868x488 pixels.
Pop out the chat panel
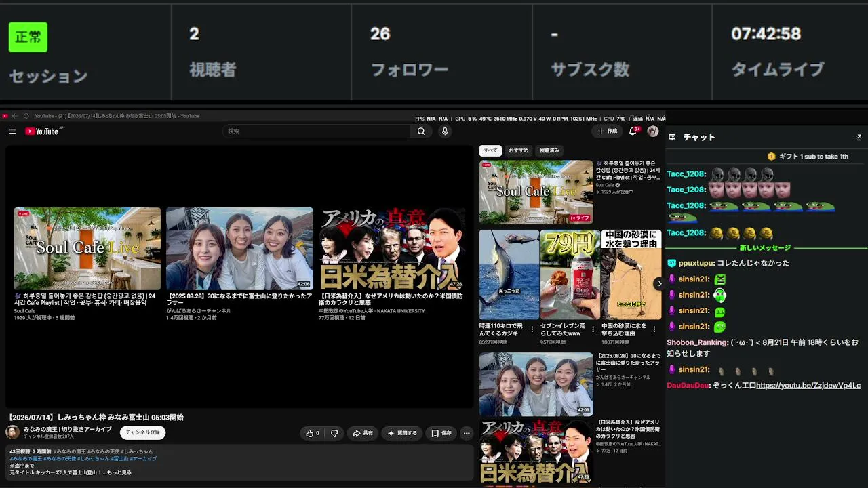pyautogui.click(x=858, y=137)
